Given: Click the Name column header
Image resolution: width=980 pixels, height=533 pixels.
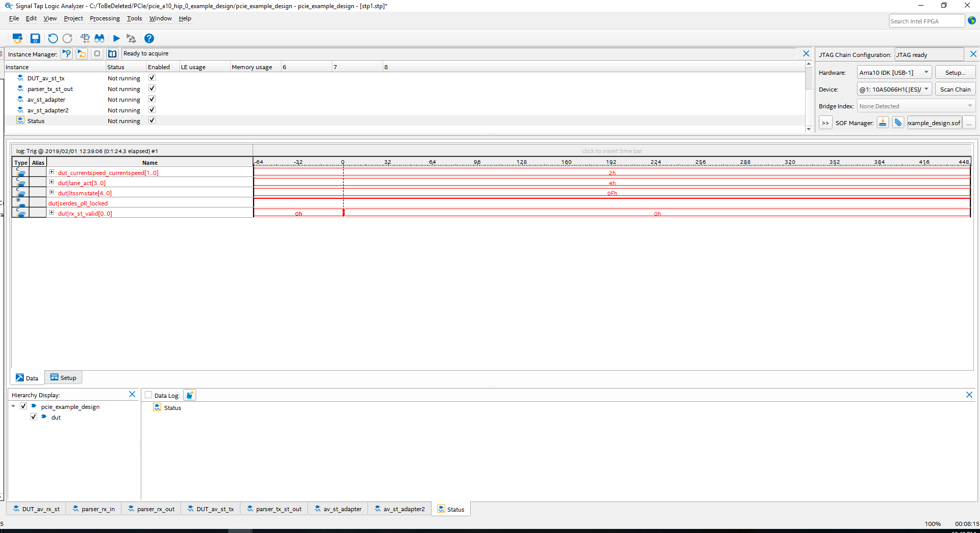Looking at the screenshot, I should [149, 162].
